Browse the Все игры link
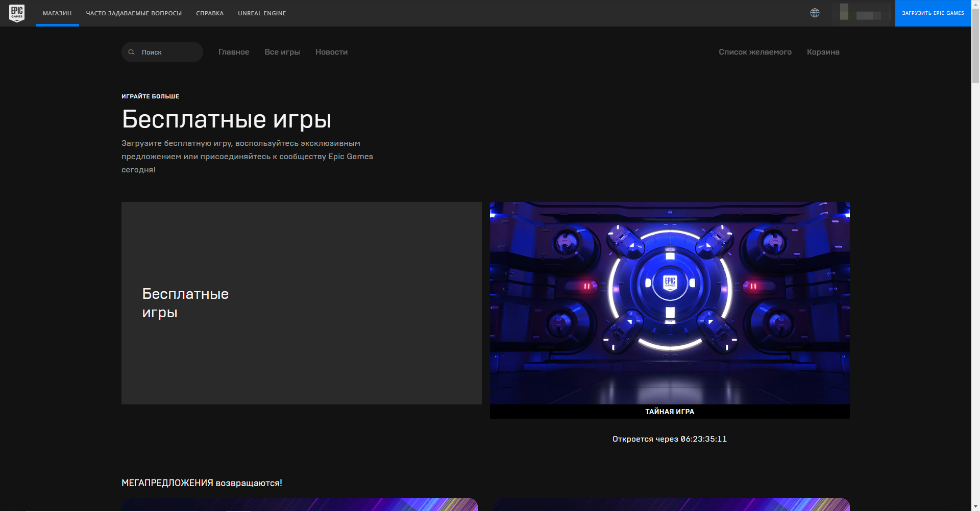Screen dimensions: 980x512 pyautogui.click(x=282, y=52)
